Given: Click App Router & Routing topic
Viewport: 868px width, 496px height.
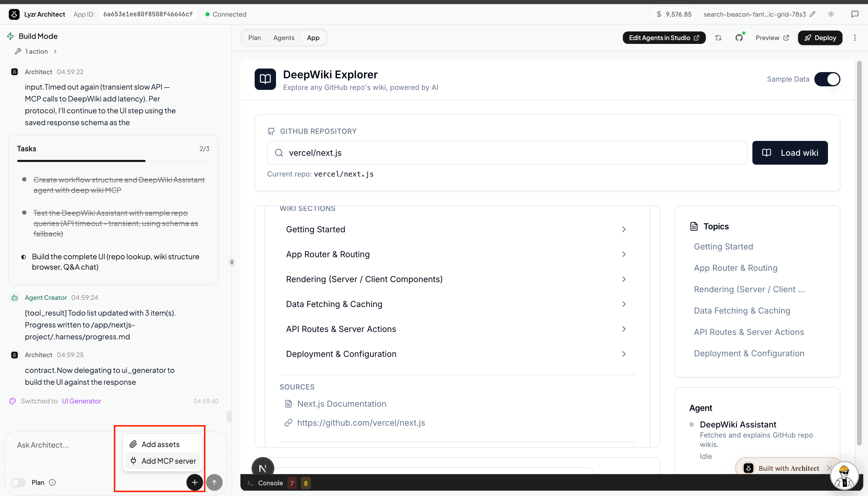Looking at the screenshot, I should [x=735, y=268].
